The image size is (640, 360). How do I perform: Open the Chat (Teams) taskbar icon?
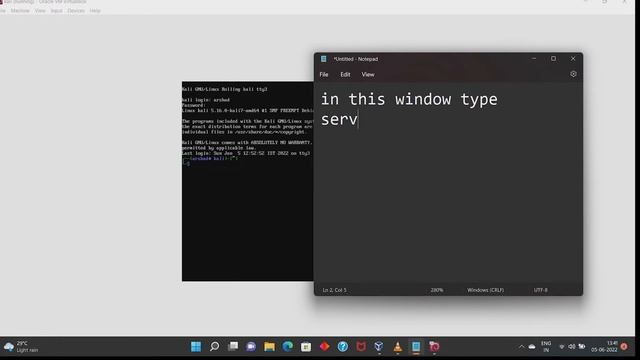[251, 347]
